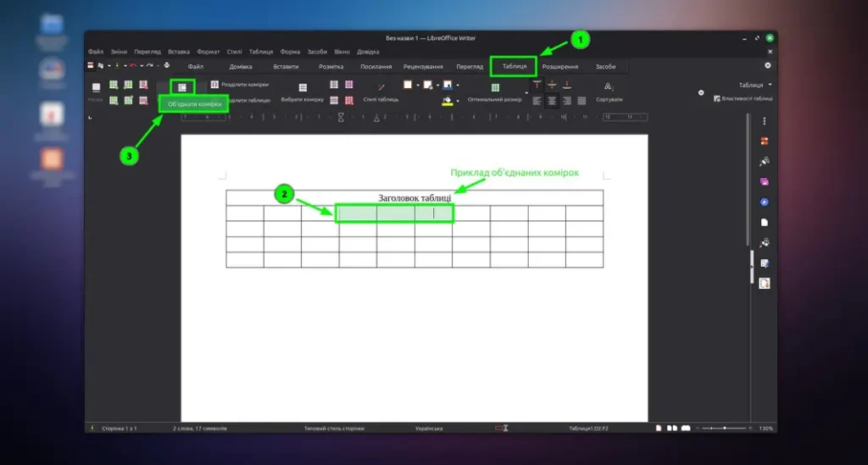Open the Файл menu in menu bar
This screenshot has width=868, height=465.
pos(95,52)
